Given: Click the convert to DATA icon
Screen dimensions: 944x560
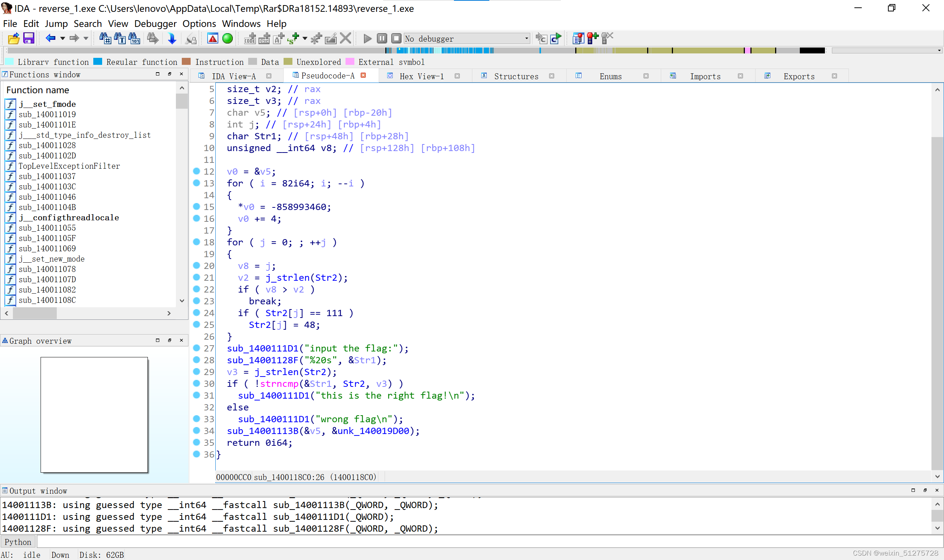Looking at the screenshot, I should click(x=264, y=38).
